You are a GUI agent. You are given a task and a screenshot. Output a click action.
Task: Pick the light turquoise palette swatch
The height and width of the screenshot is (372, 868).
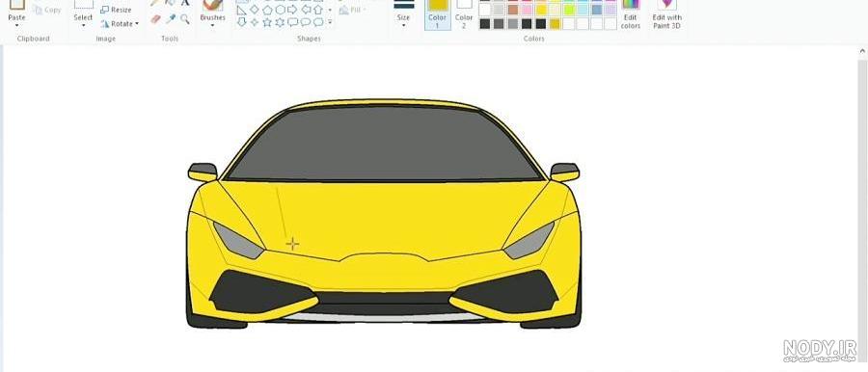click(x=583, y=10)
